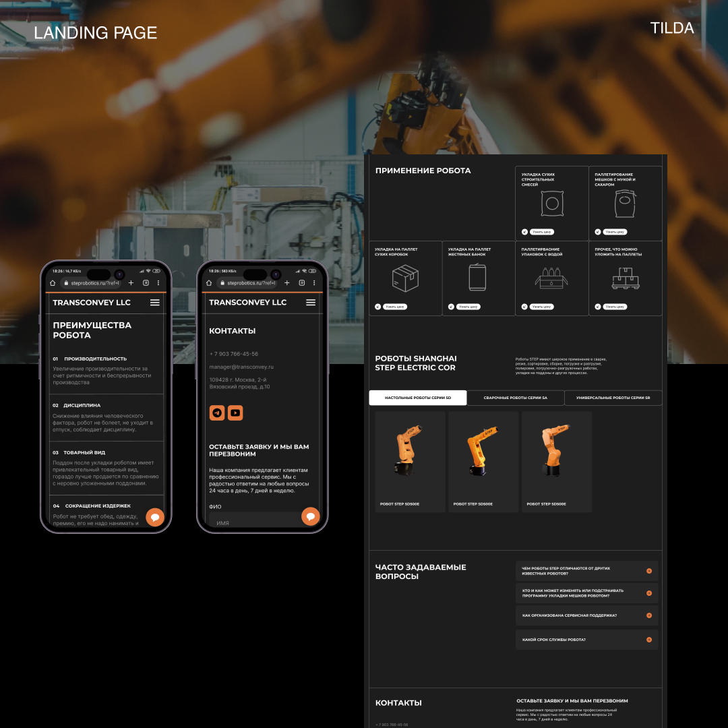Expand the FAQ about bag stacking program changes
This screenshot has height=728, width=728.
(x=586, y=594)
